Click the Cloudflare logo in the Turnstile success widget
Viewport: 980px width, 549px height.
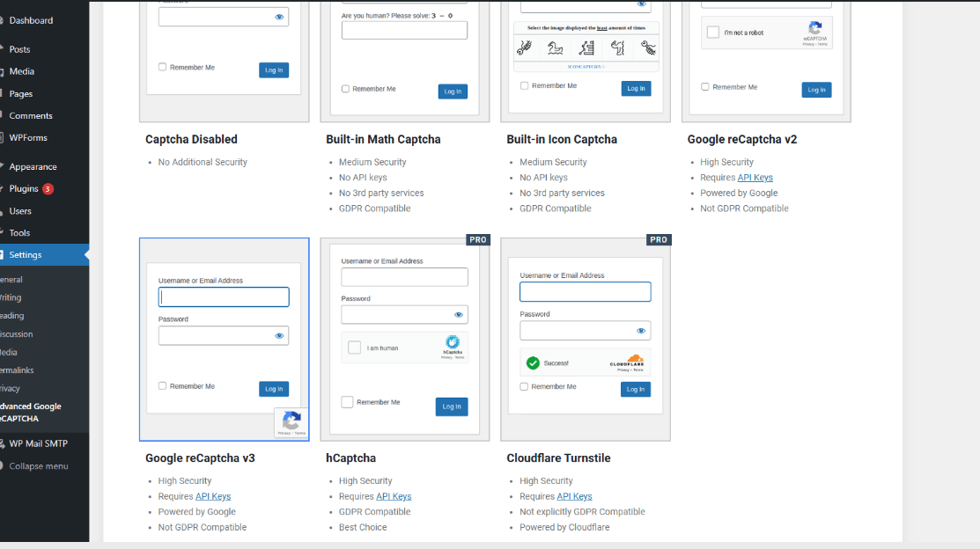coord(634,361)
